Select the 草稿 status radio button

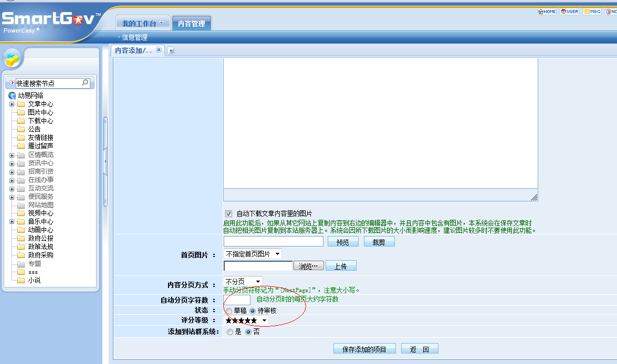click(229, 311)
